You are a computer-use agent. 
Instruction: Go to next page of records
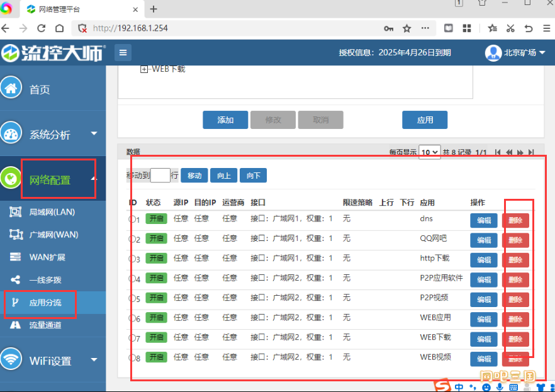520,152
